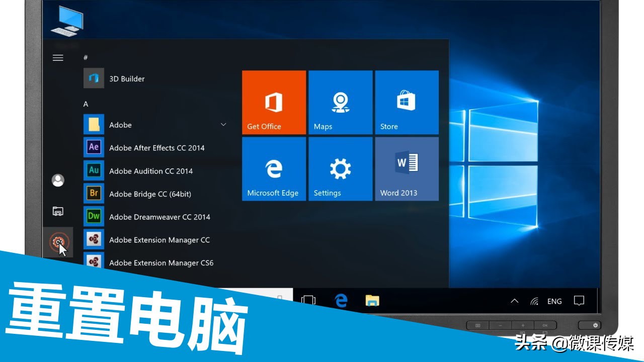This screenshot has height=362, width=644.
Task: Launch Adobe Dreamweaver CC 2014 icon
Action: (x=94, y=217)
